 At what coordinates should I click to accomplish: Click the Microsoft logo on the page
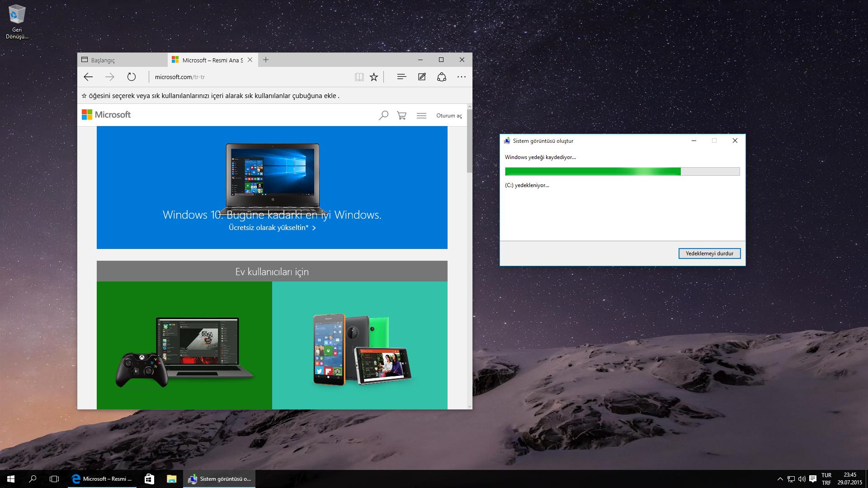[106, 115]
